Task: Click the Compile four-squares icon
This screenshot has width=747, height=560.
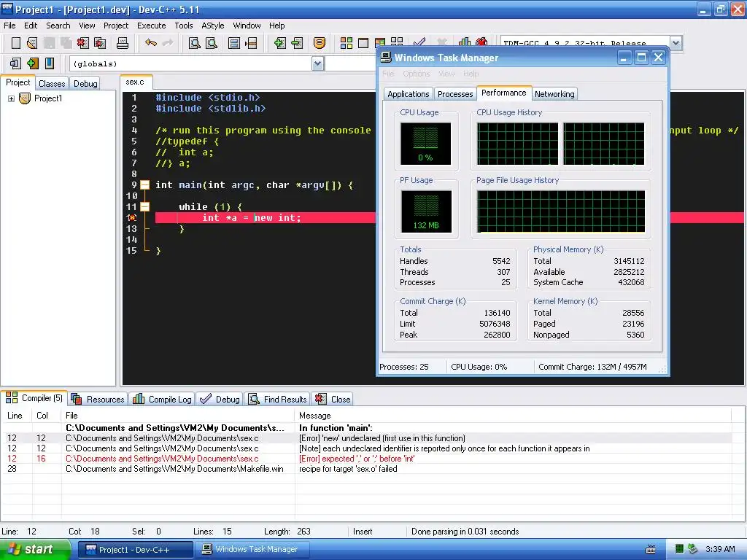Action: tap(347, 43)
